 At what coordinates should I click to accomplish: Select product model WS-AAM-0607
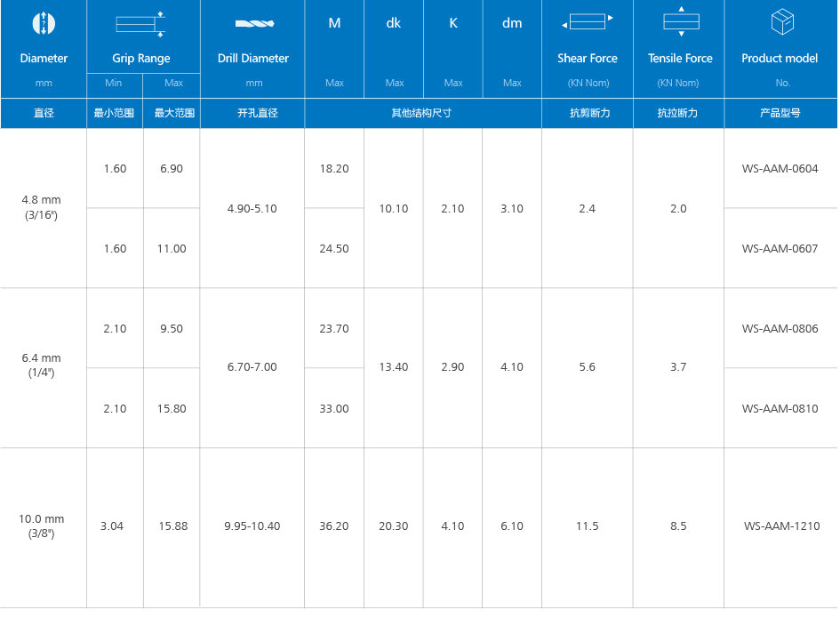click(780, 249)
